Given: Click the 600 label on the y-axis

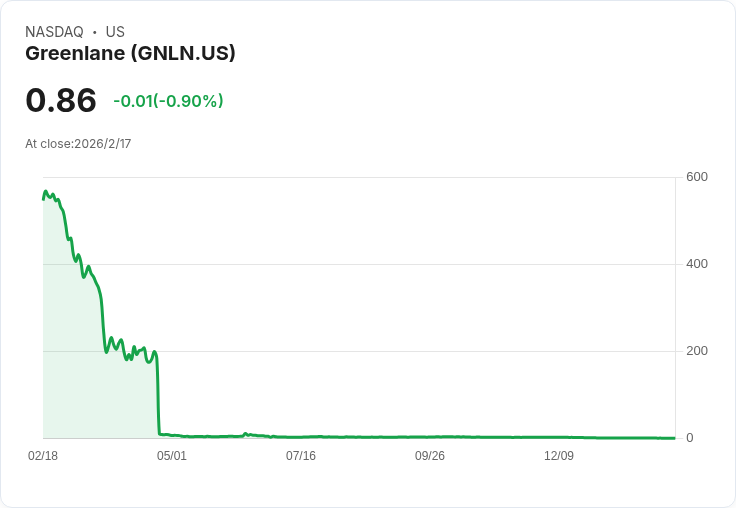Looking at the screenshot, I should 697,177.
